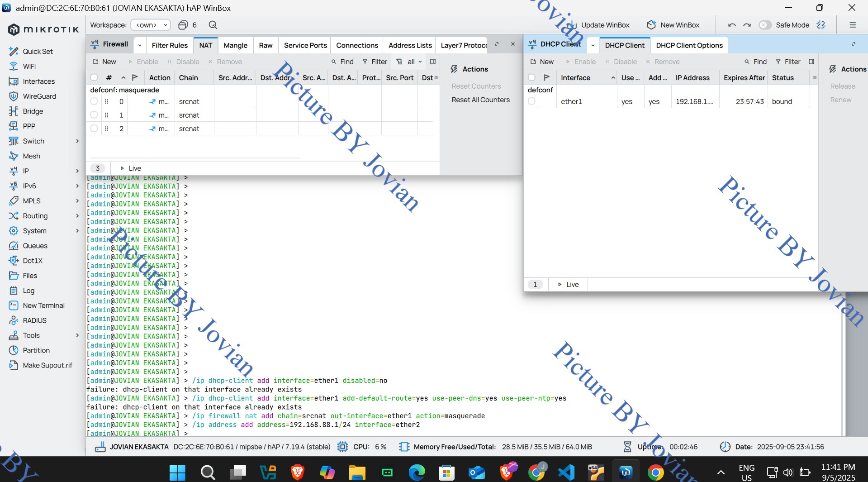Open the hamburger menu icon
Screen dimensions: 868x482
[853, 25]
